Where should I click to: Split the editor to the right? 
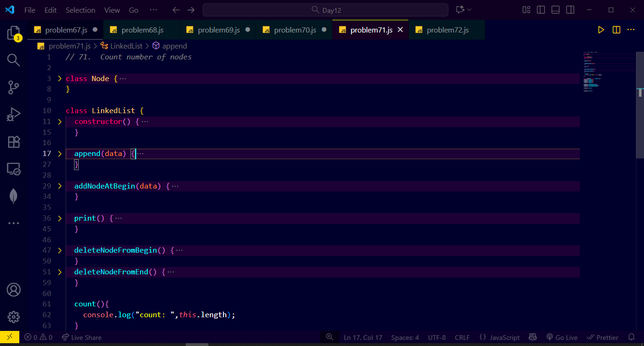point(616,30)
